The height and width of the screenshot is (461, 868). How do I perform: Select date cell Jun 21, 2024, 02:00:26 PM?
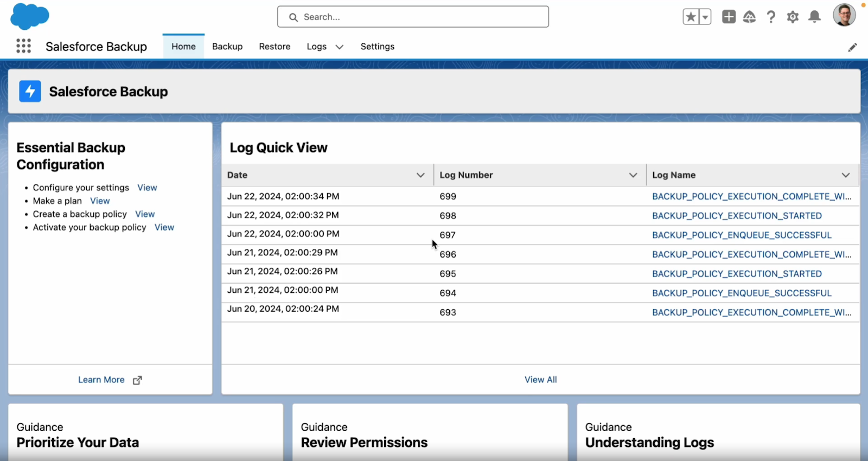[x=282, y=271]
